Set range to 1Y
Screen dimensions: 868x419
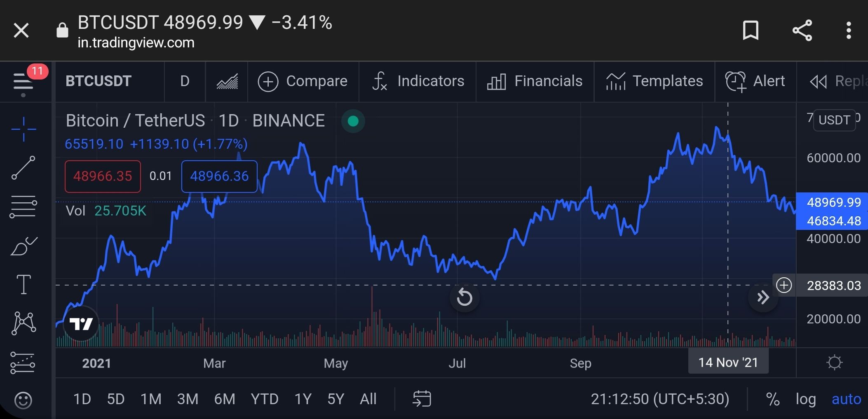(x=303, y=399)
